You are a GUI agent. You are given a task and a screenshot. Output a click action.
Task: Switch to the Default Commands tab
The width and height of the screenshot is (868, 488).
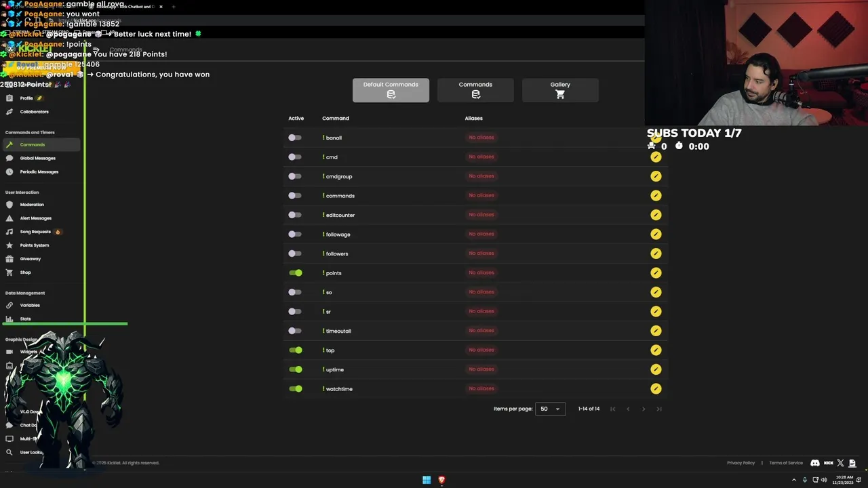tap(391, 90)
